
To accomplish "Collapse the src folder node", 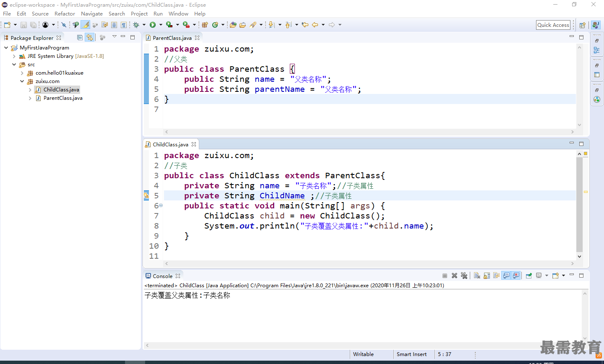I will [14, 65].
